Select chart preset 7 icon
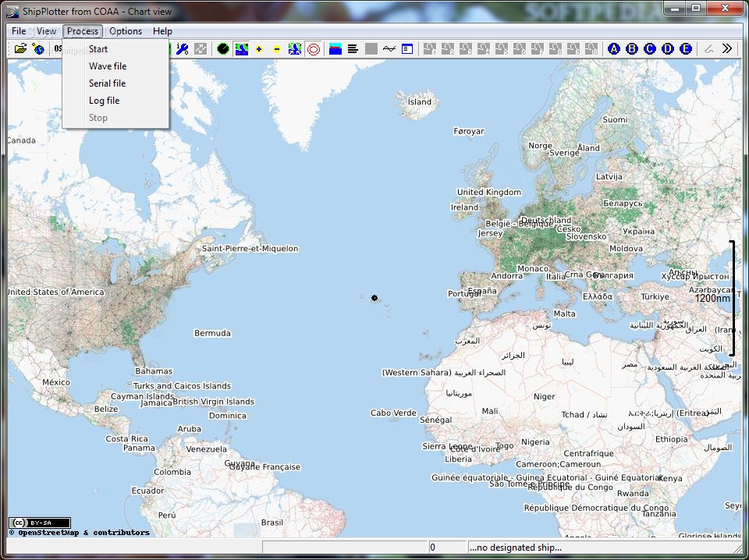This screenshot has width=749, height=560. pos(538,48)
